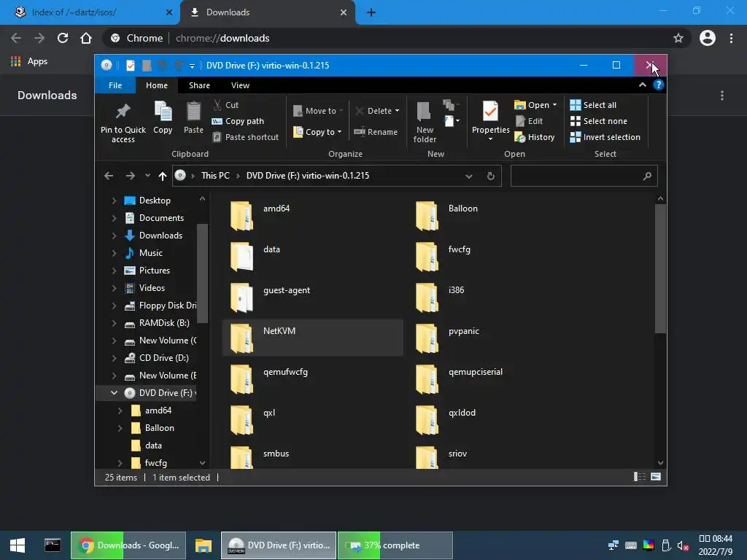747x560 pixels.
Task: Open Command Prompt from taskbar
Action: click(x=53, y=545)
